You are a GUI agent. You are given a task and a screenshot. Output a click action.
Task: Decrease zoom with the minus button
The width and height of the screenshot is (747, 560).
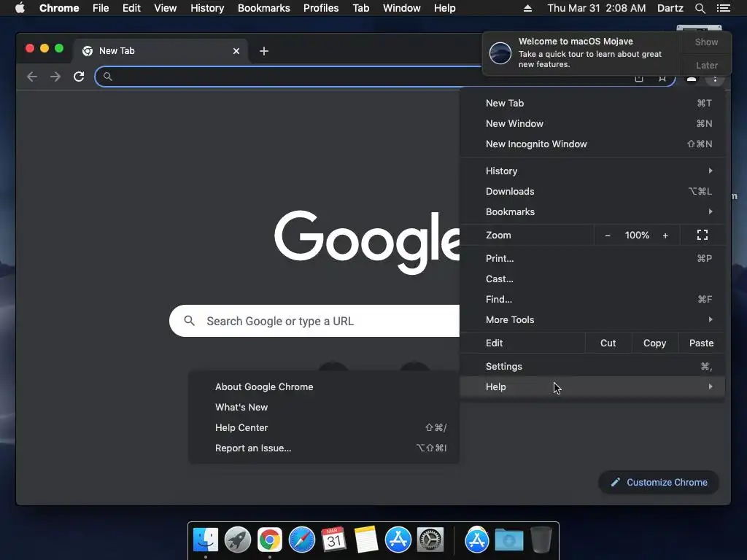(608, 236)
